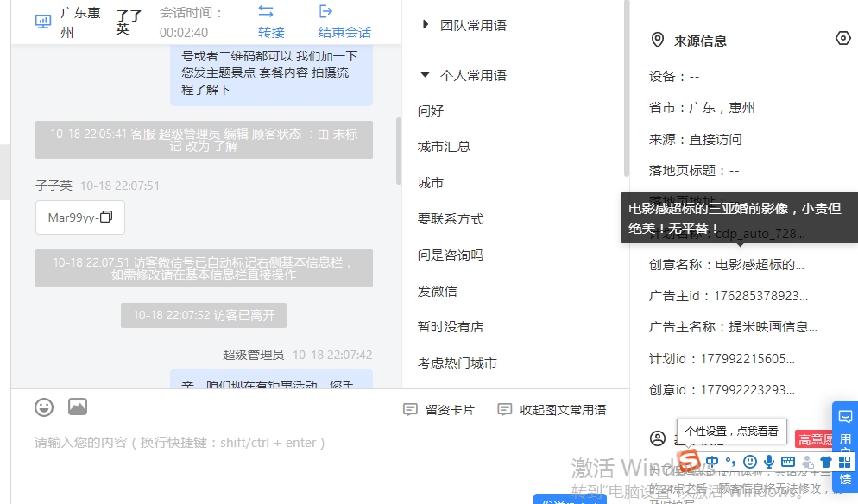Click the Sogou microphone voice input
The height and width of the screenshot is (504, 858).
(769, 462)
